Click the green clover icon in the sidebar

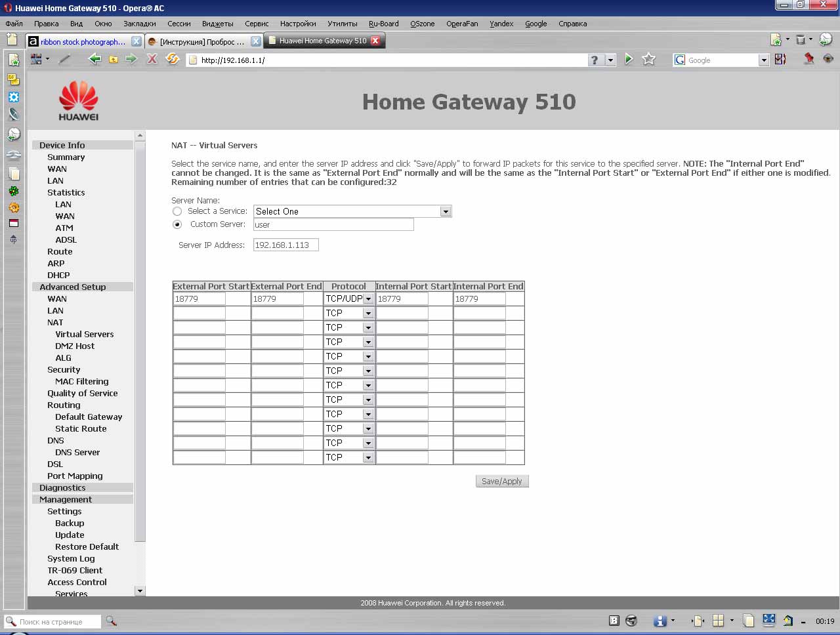point(13,191)
